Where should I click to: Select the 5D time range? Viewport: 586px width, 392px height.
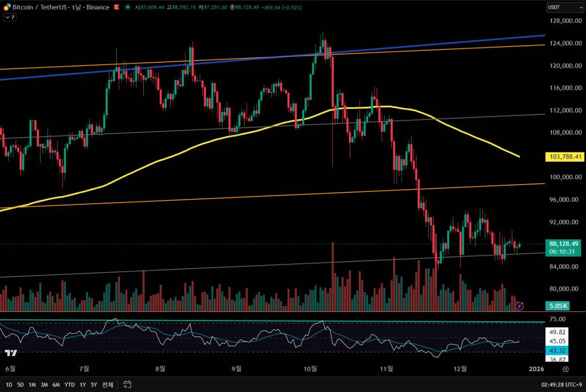click(21, 384)
